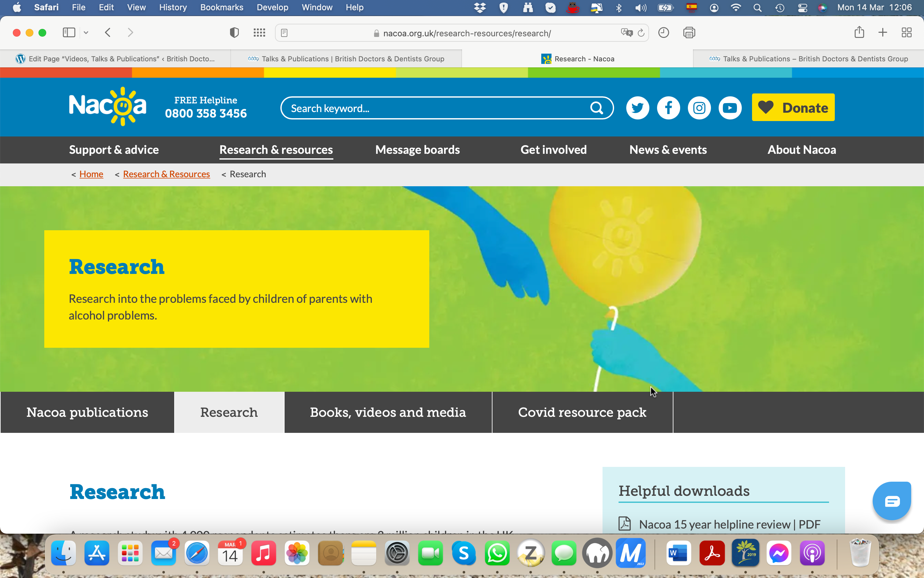The width and height of the screenshot is (924, 578).
Task: Open Nacoa Twitter page icon
Action: pyautogui.click(x=637, y=108)
